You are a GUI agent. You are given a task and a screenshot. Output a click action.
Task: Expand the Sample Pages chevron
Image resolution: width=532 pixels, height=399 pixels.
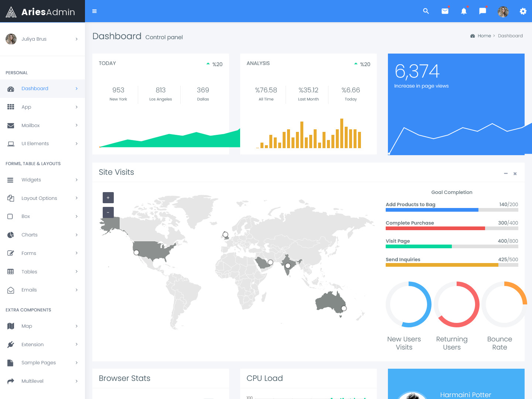click(76, 363)
